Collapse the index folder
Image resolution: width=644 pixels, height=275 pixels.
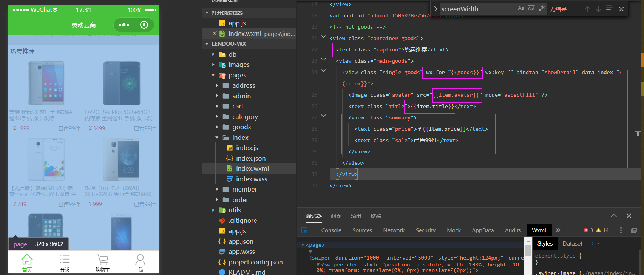tap(217, 137)
